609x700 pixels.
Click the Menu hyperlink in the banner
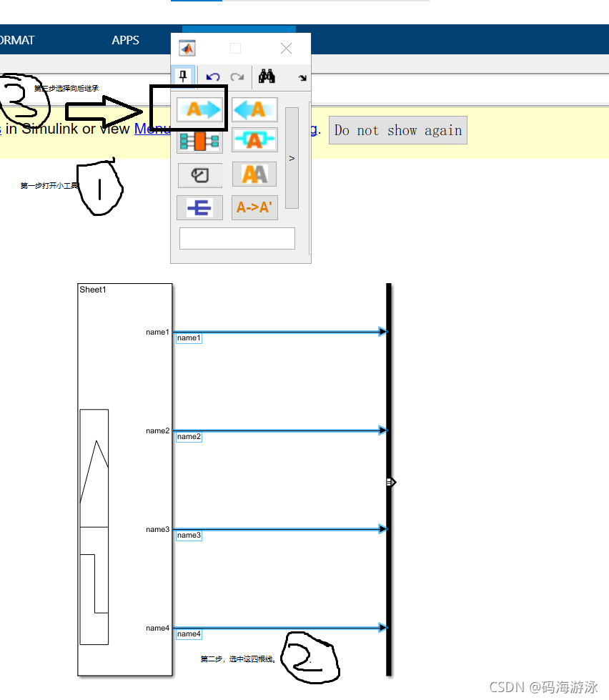pos(152,129)
